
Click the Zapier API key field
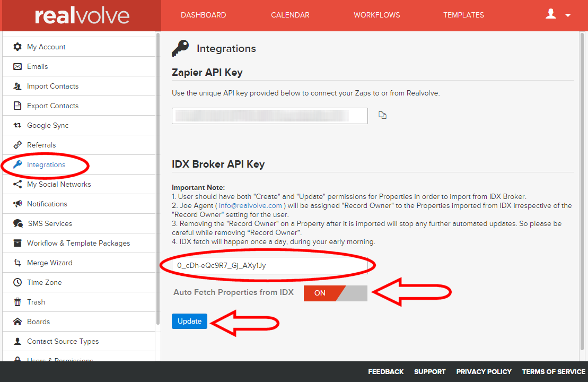pyautogui.click(x=270, y=116)
